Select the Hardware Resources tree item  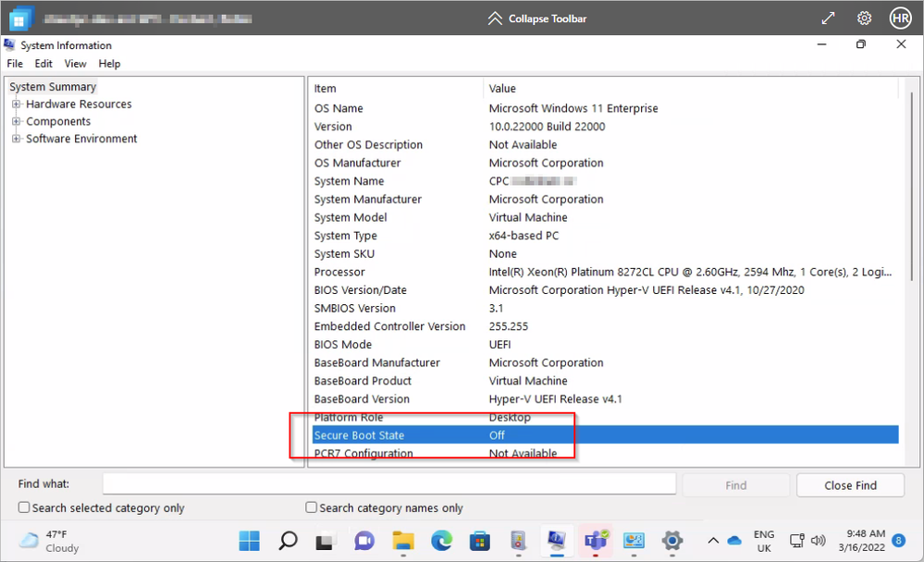[79, 104]
